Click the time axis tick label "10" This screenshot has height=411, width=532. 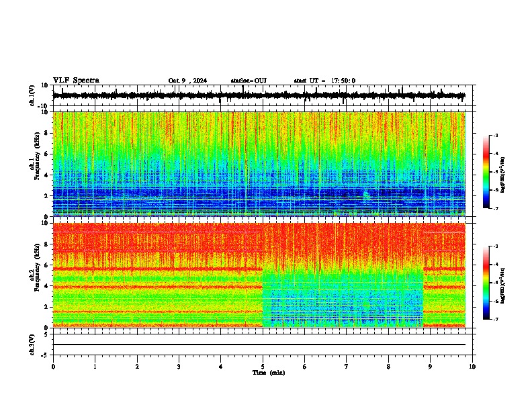472,367
